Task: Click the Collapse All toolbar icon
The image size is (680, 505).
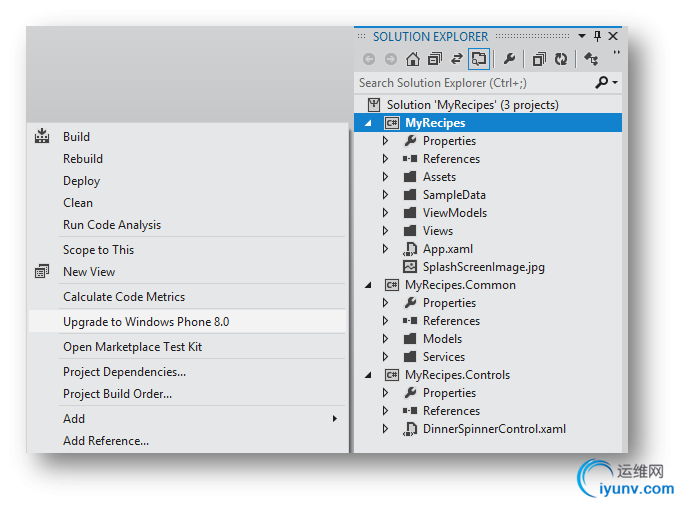Action: coord(539,59)
